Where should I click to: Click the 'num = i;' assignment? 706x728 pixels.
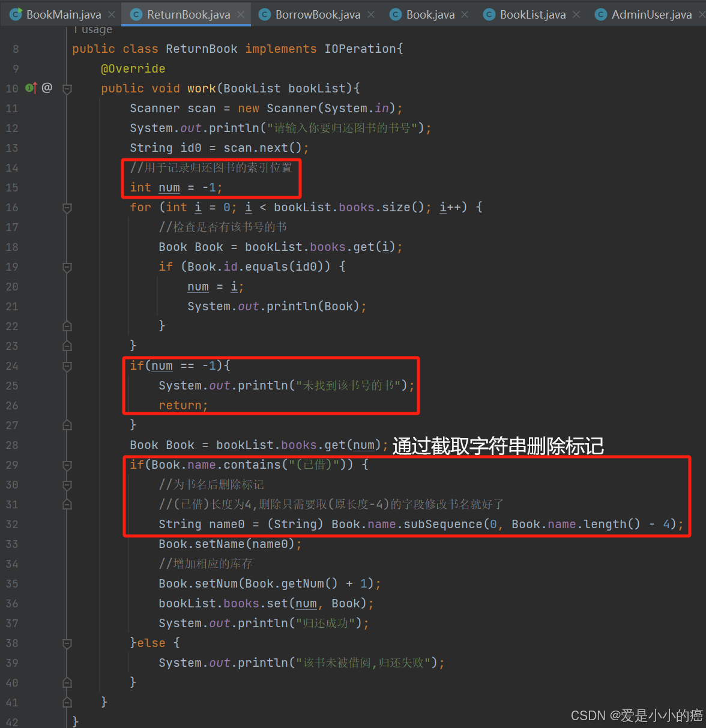[216, 287]
